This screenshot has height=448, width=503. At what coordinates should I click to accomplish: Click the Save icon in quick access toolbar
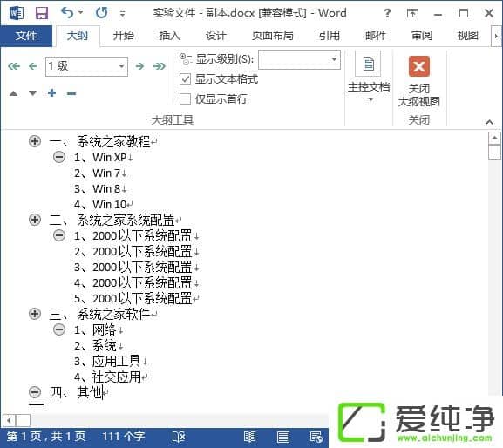point(42,13)
